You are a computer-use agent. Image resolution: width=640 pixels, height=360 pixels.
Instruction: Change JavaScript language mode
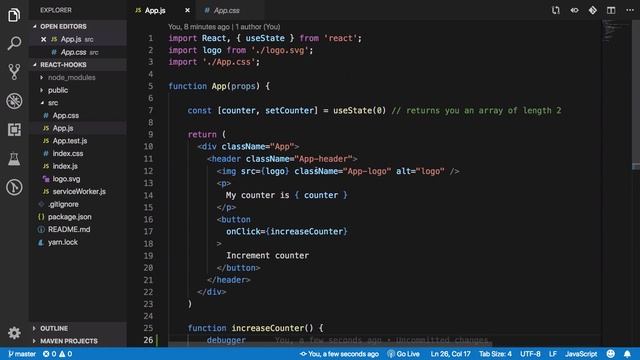click(x=581, y=354)
